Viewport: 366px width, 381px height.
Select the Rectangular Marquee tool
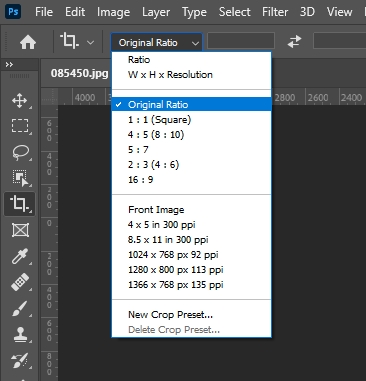coord(20,126)
